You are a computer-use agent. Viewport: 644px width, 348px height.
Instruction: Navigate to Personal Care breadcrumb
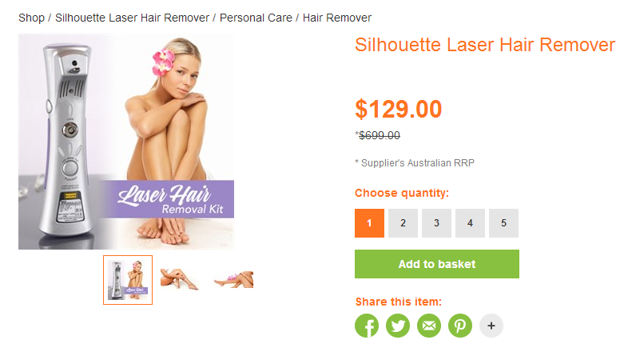pyautogui.click(x=256, y=18)
